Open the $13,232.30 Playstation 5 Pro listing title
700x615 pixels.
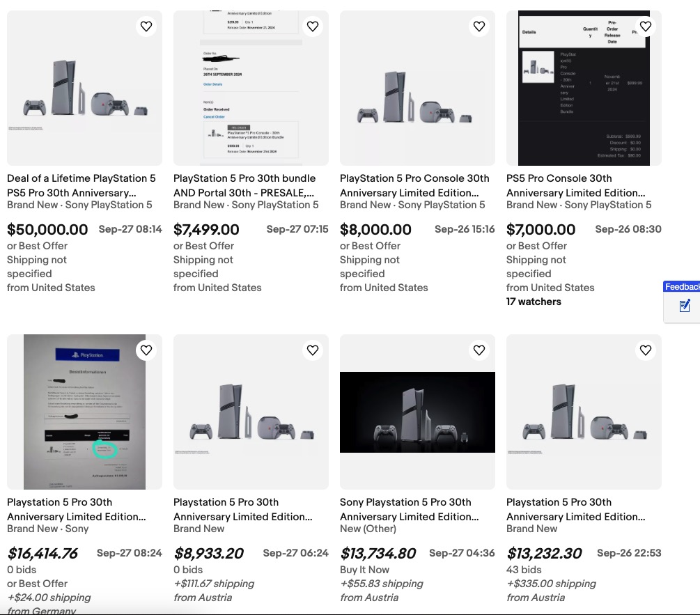click(x=576, y=509)
